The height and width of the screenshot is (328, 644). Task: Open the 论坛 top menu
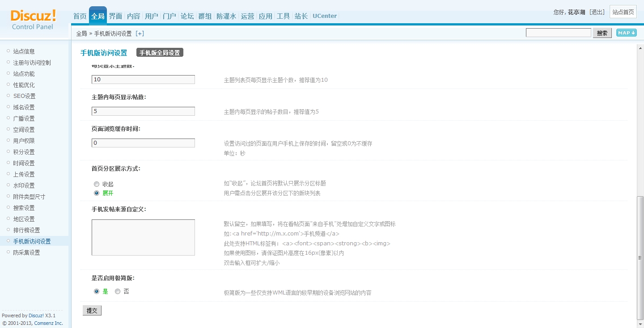click(x=187, y=16)
